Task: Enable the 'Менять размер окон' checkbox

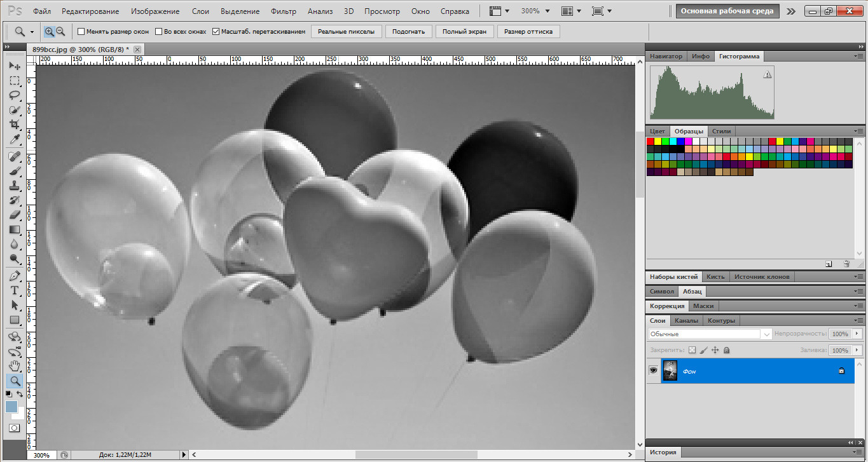Action: point(81,32)
